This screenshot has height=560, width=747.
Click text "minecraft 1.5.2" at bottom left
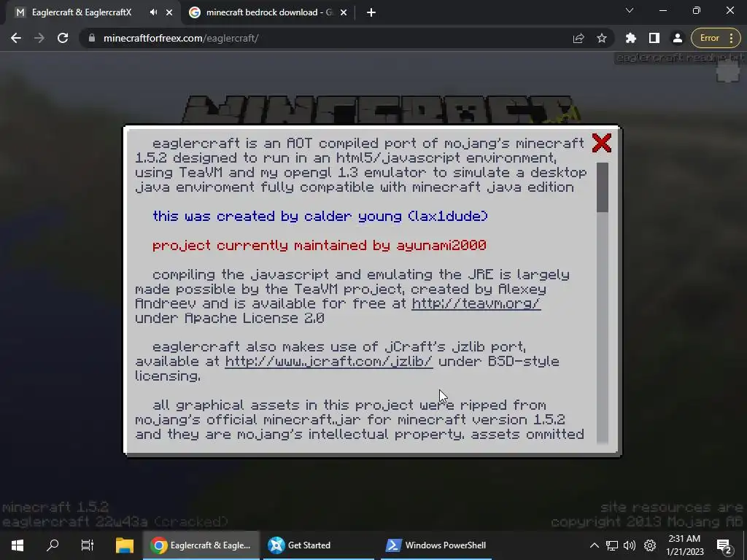pyautogui.click(x=55, y=507)
